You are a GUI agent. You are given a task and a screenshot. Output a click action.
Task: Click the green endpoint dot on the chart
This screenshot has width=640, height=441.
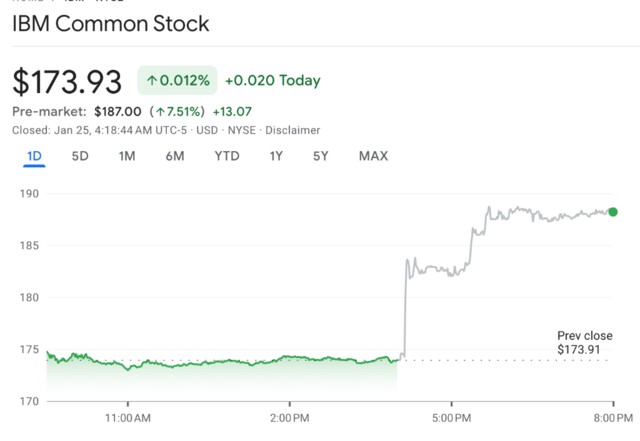(613, 212)
